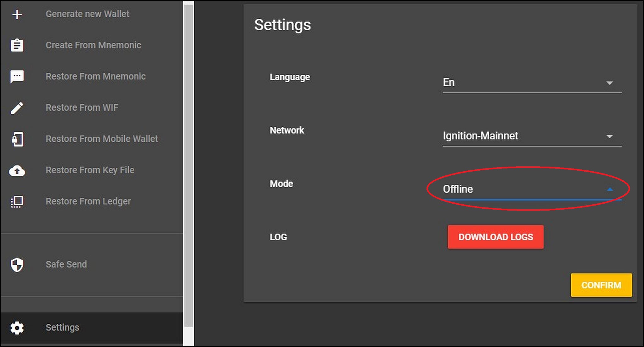
Task: Choose Restore From Mnemonic option
Action: coord(96,76)
